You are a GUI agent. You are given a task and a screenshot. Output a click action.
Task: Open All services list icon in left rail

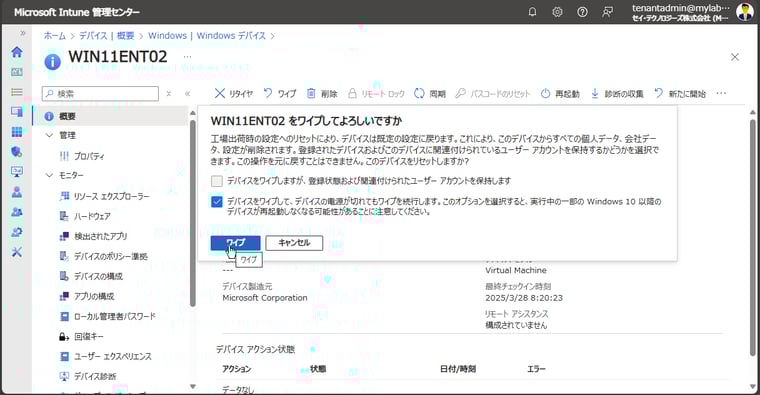click(x=17, y=92)
